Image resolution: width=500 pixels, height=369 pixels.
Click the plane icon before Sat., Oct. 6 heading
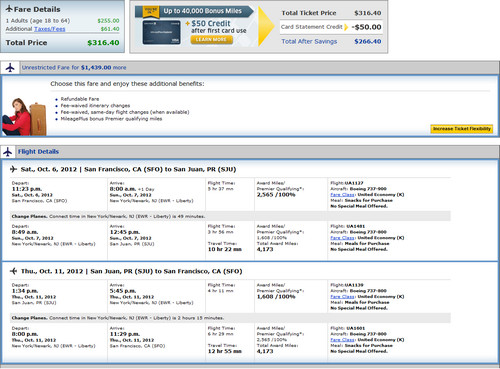pos(13,169)
